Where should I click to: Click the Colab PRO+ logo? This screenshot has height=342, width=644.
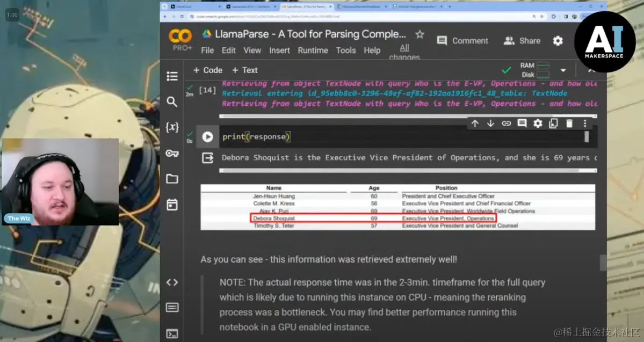[x=180, y=39]
